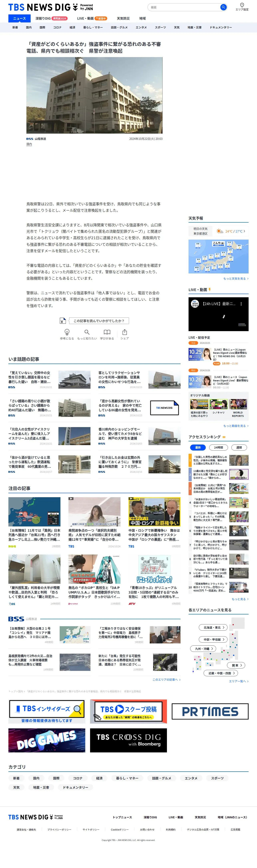Viewport: 257px width, 868px height.
Task: Select the 最新 ranking filter
Action: click(x=198, y=448)
